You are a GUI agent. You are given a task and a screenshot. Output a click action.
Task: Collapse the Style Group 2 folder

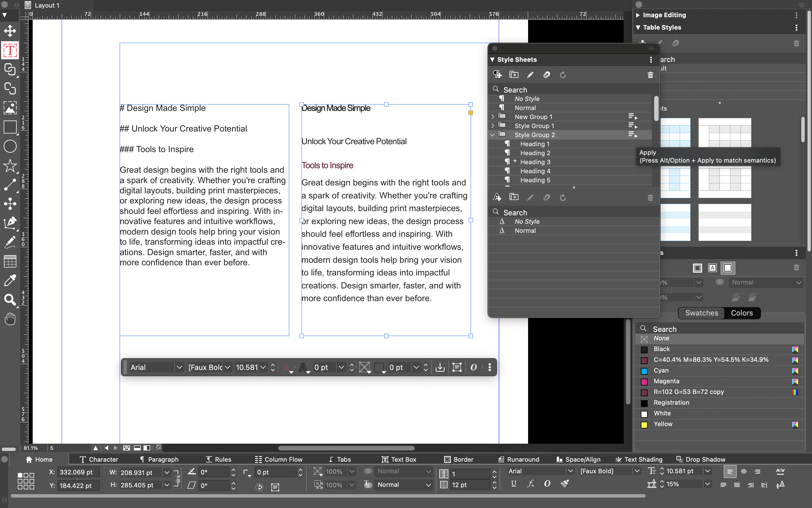point(493,135)
